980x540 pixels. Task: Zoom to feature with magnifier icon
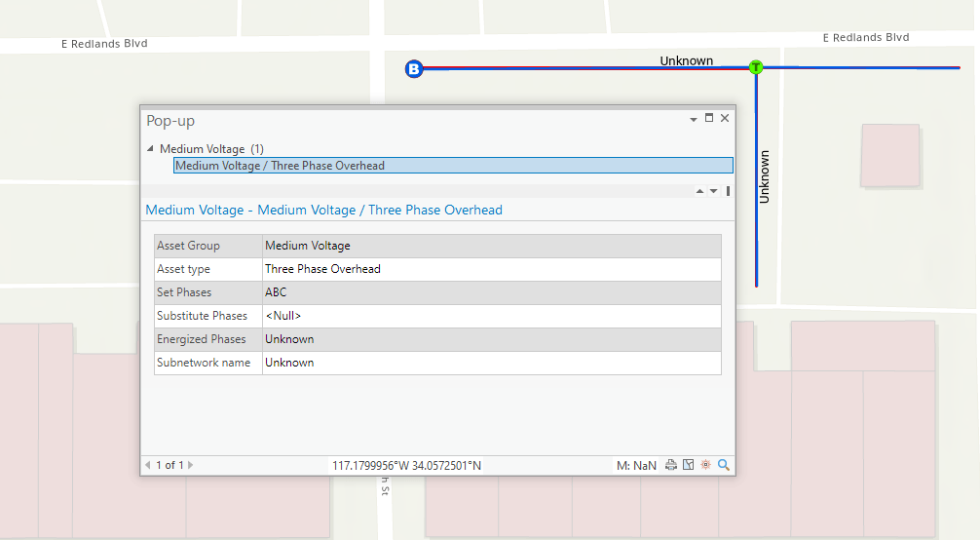(724, 465)
